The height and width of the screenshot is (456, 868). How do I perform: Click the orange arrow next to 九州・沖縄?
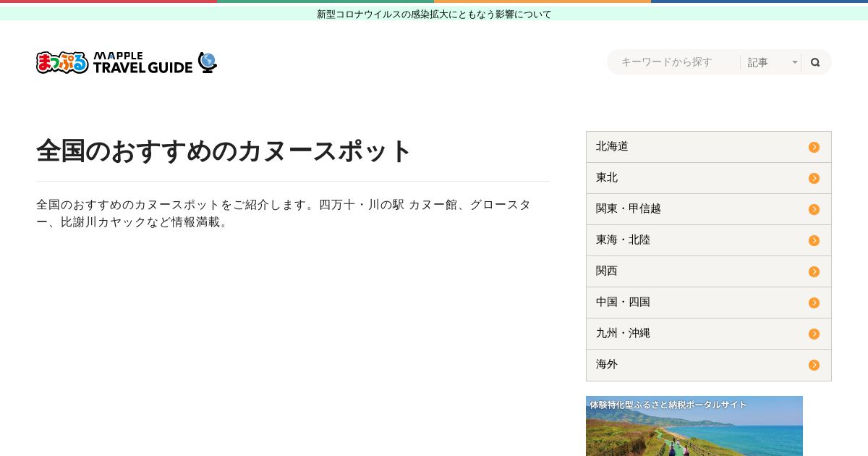(814, 334)
